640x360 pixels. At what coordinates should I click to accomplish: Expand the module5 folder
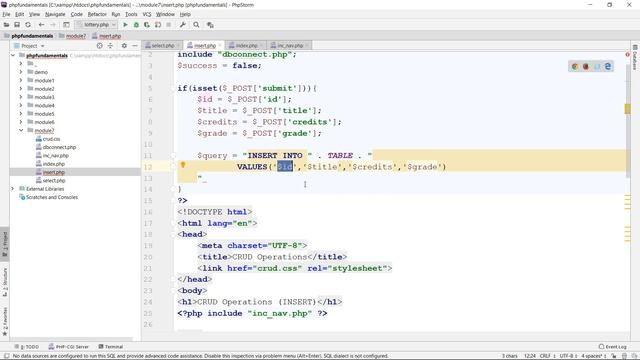click(x=21, y=114)
